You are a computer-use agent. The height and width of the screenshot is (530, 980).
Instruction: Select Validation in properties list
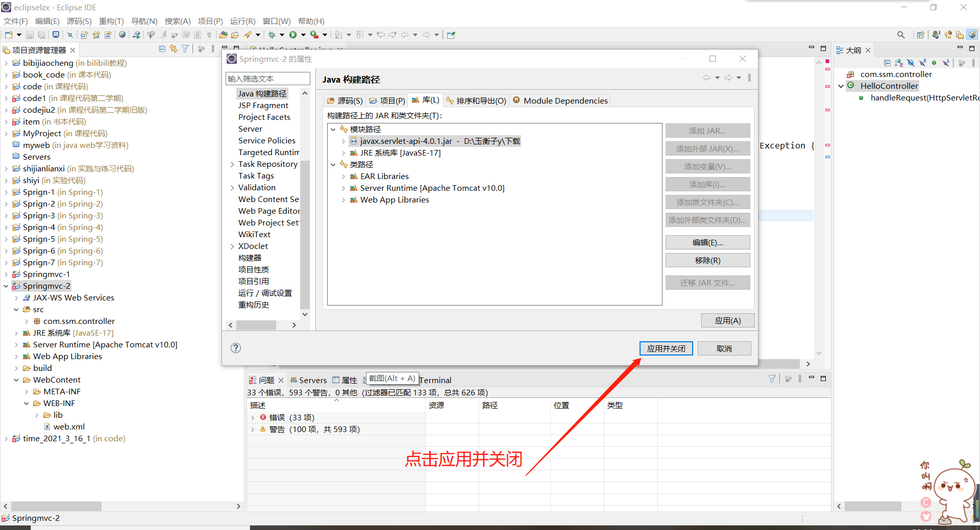257,188
